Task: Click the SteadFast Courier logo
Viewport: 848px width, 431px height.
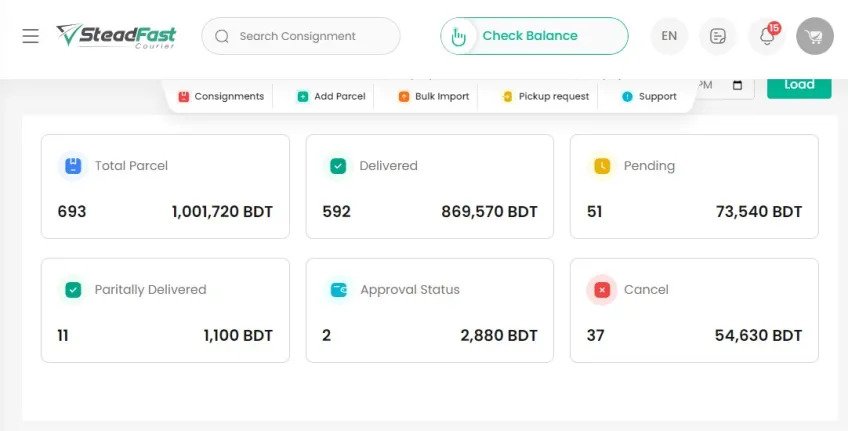Action: tap(116, 36)
